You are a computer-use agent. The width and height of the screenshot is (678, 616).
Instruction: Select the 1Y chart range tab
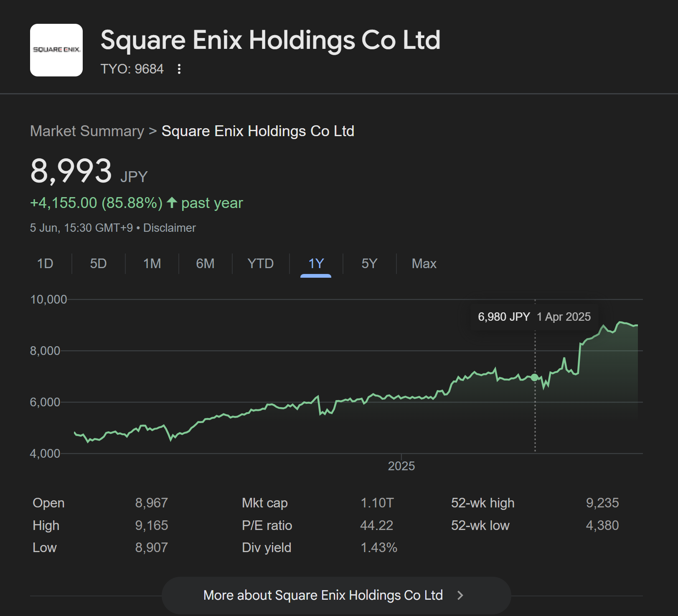316,264
